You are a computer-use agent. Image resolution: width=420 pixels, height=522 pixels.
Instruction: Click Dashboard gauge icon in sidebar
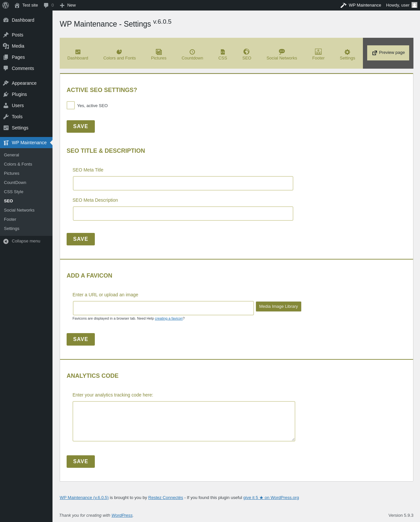(x=6, y=20)
